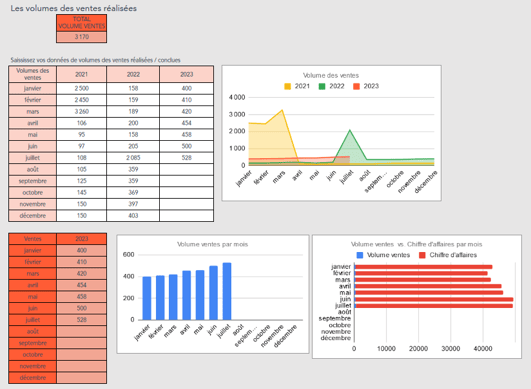Select the avril 2021 cell 106

82,123
